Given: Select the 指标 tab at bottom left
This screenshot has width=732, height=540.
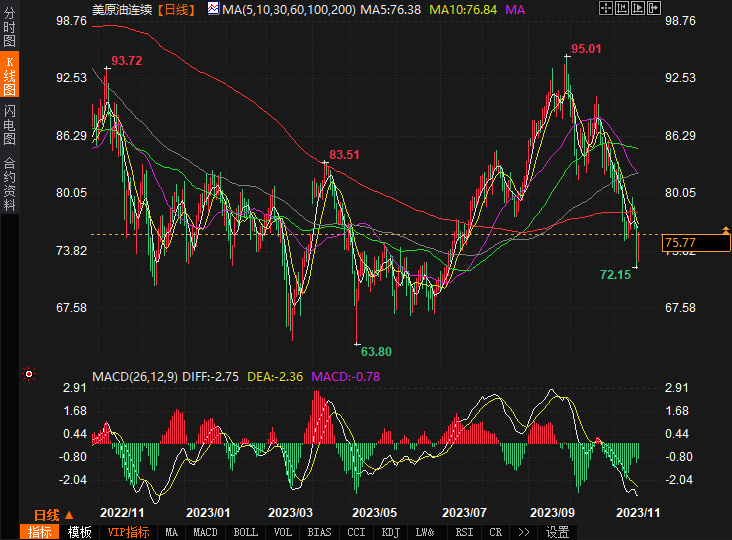Looking at the screenshot, I should [x=40, y=532].
